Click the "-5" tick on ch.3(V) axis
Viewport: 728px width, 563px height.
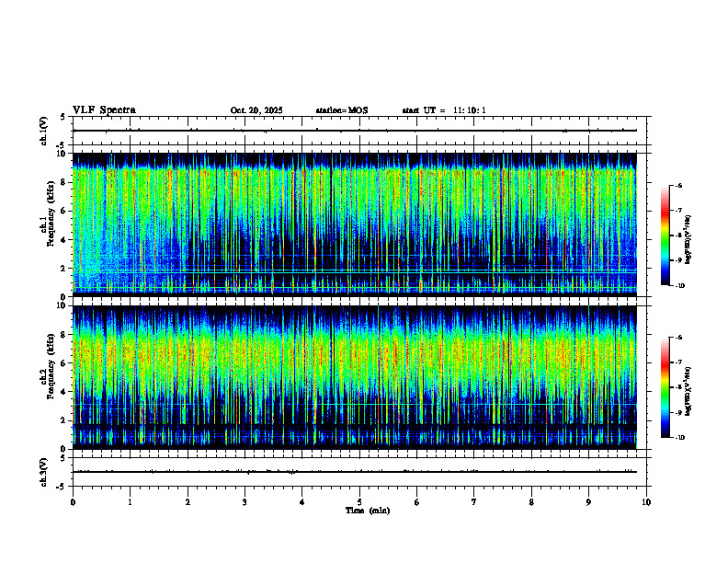(x=62, y=487)
